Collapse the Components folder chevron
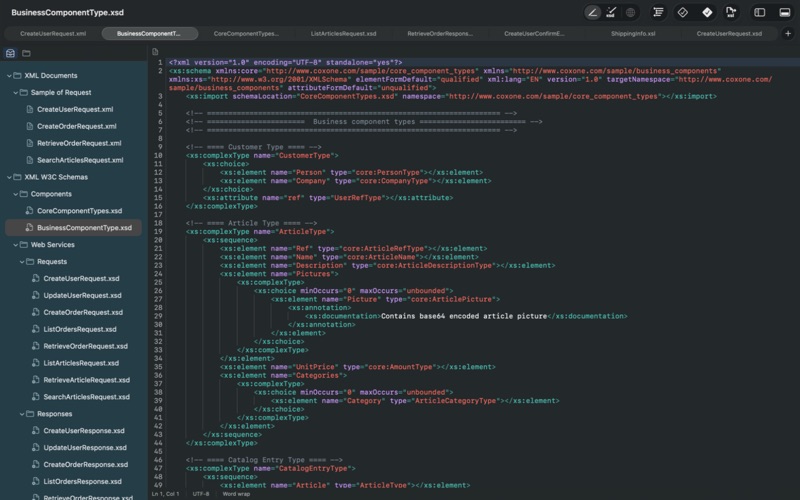The height and width of the screenshot is (500, 800). pyautogui.click(x=15, y=194)
